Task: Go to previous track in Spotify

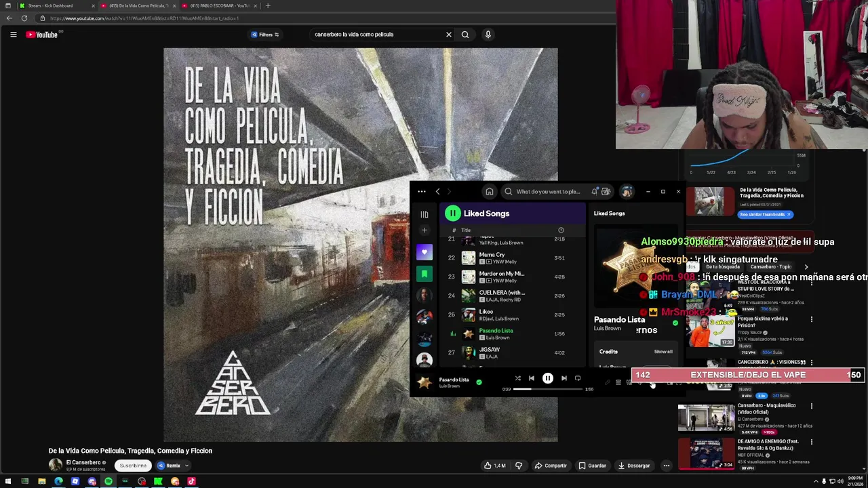Action: 532,378
